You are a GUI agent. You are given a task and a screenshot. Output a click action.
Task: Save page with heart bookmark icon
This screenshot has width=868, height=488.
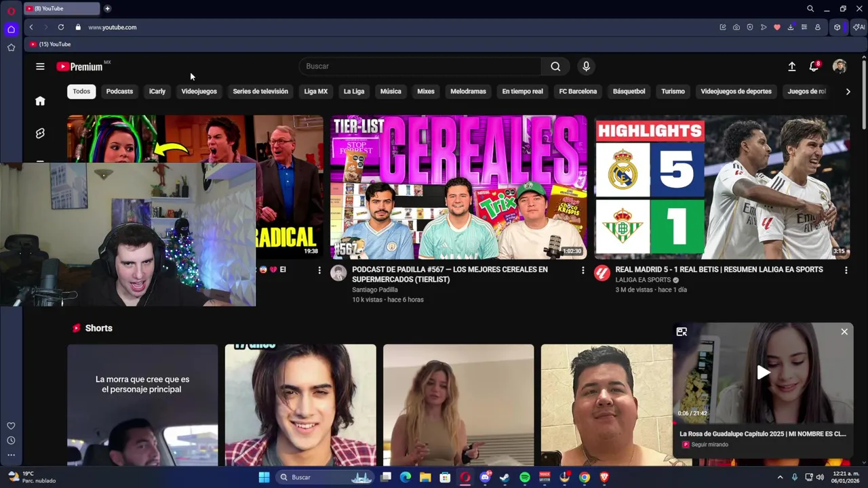(x=777, y=27)
